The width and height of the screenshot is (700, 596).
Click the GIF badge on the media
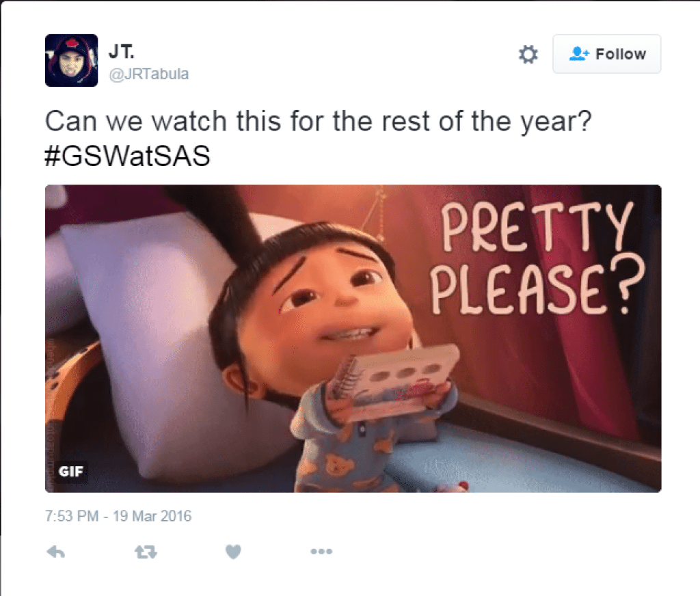point(71,471)
